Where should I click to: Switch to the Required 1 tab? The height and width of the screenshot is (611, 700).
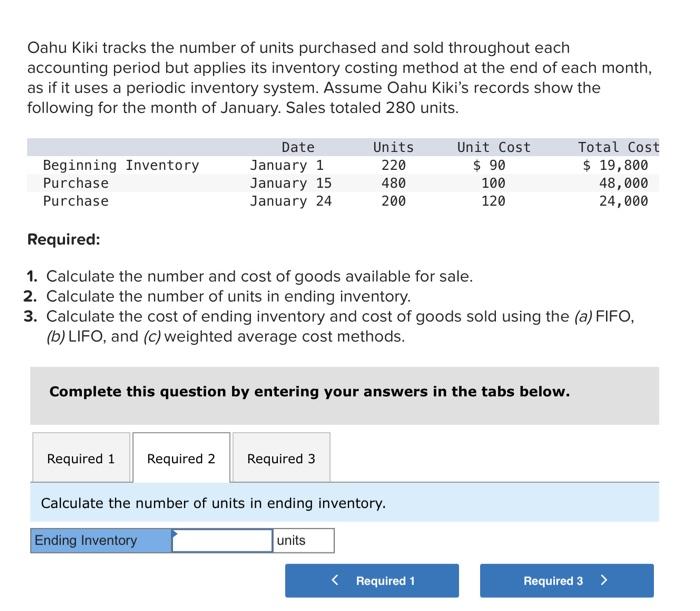pyautogui.click(x=81, y=459)
